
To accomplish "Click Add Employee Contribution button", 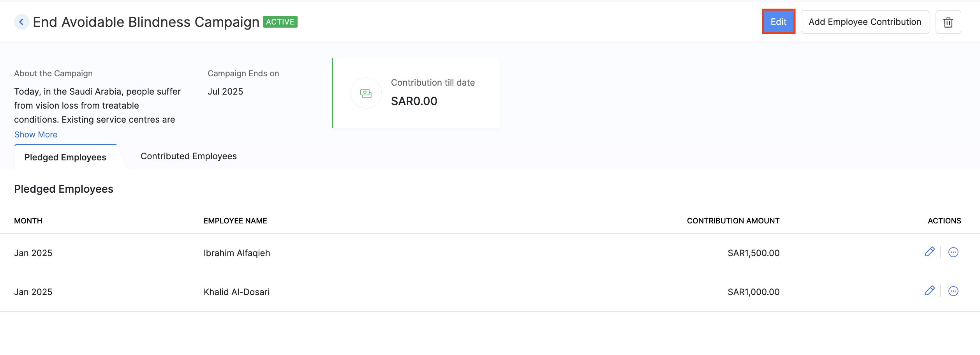I will [865, 22].
